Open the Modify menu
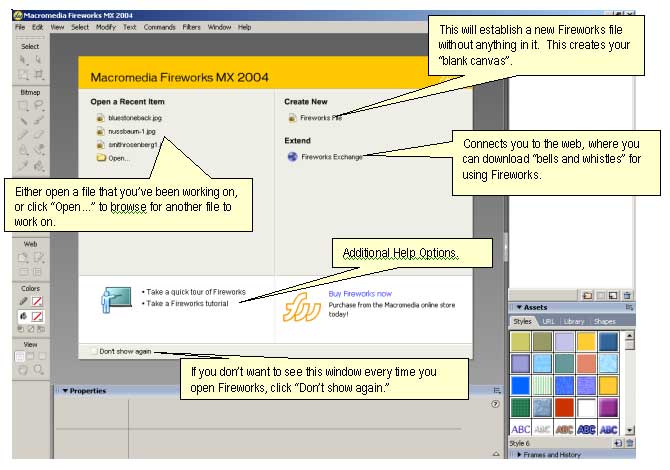This screenshot has height=470, width=670. click(106, 27)
